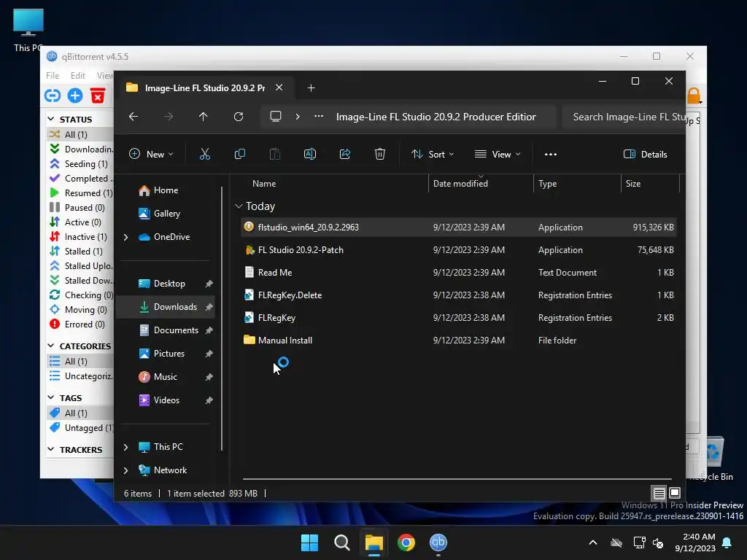Open the See more ellipsis in Explorer toolbar
Image resolution: width=747 pixels, height=560 pixels.
tap(551, 155)
